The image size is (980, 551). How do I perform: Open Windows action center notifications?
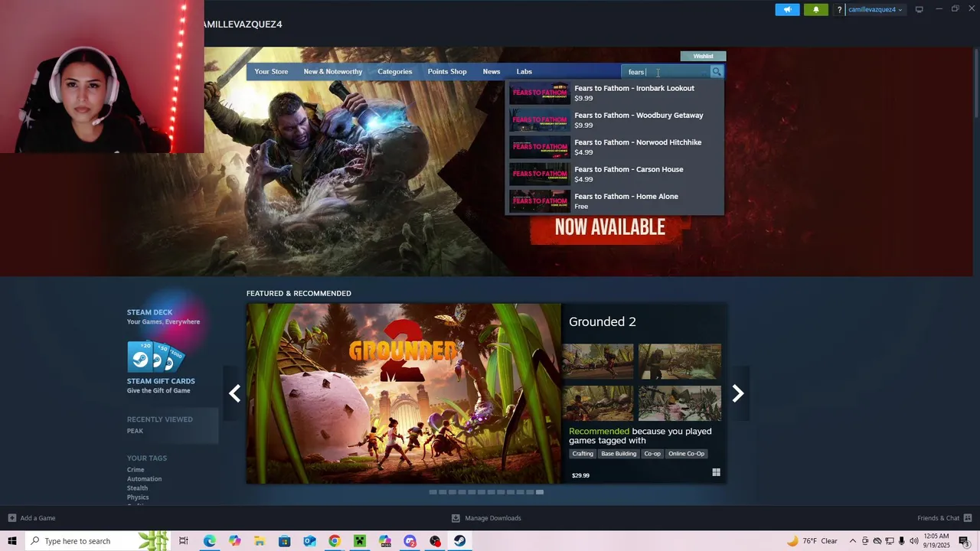point(964,541)
